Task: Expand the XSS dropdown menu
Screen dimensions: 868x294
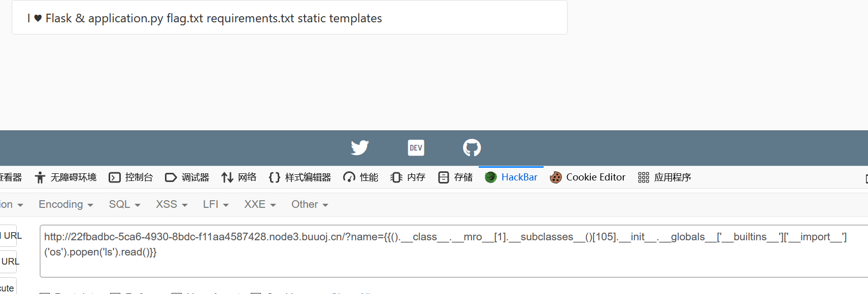Action: click(x=172, y=204)
